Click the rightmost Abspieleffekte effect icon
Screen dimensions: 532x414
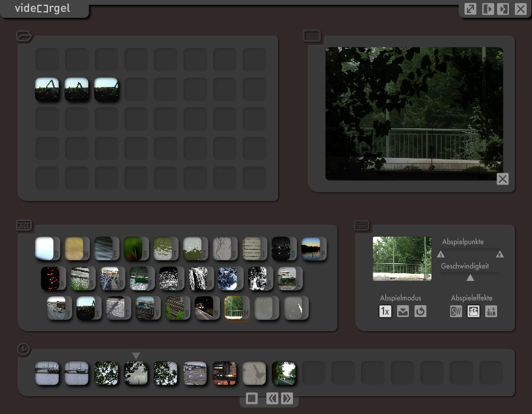(491, 311)
